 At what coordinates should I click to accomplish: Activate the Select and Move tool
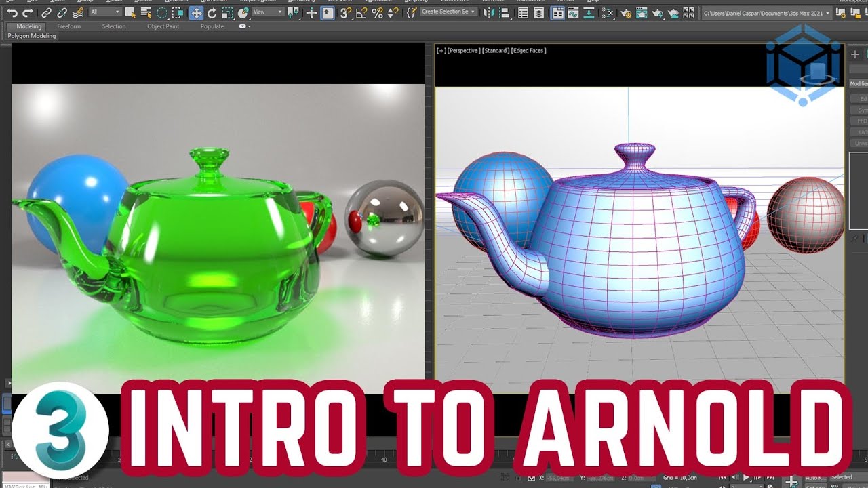coord(196,13)
